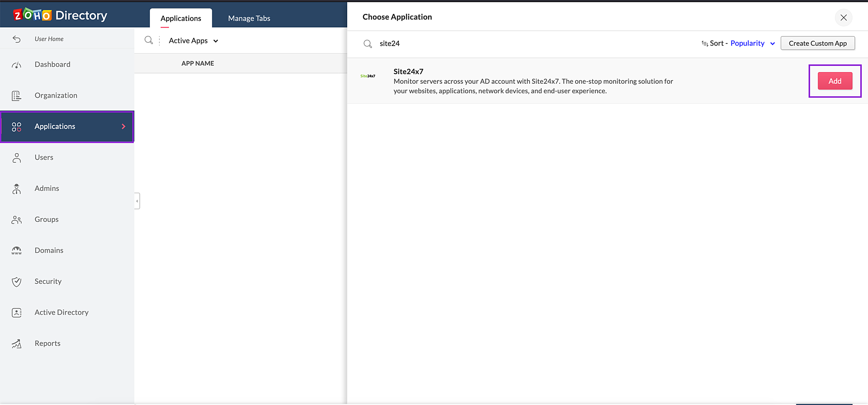Open the Groups section

tap(46, 219)
